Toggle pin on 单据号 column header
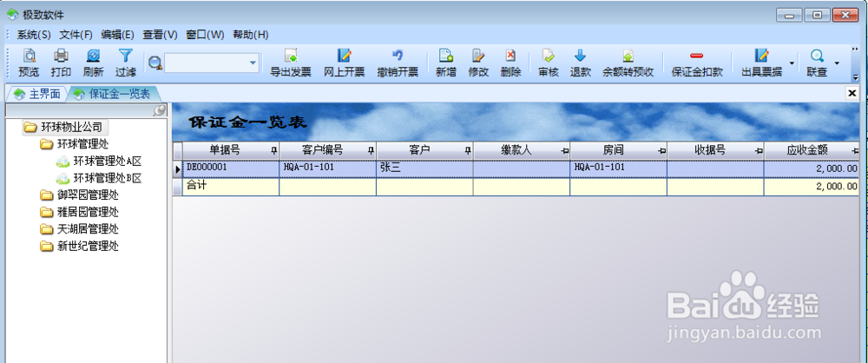This screenshot has height=363, width=868. [273, 150]
